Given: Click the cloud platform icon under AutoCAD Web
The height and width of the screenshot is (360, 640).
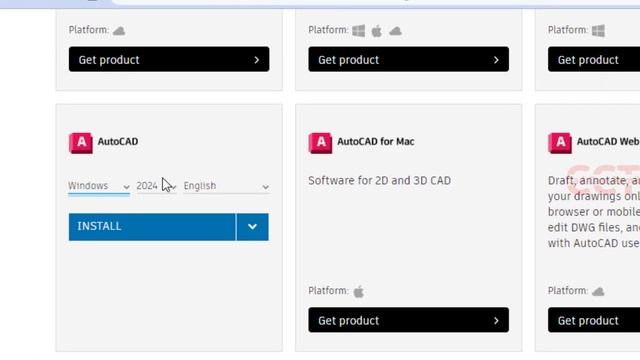Looking at the screenshot, I should pyautogui.click(x=598, y=291).
